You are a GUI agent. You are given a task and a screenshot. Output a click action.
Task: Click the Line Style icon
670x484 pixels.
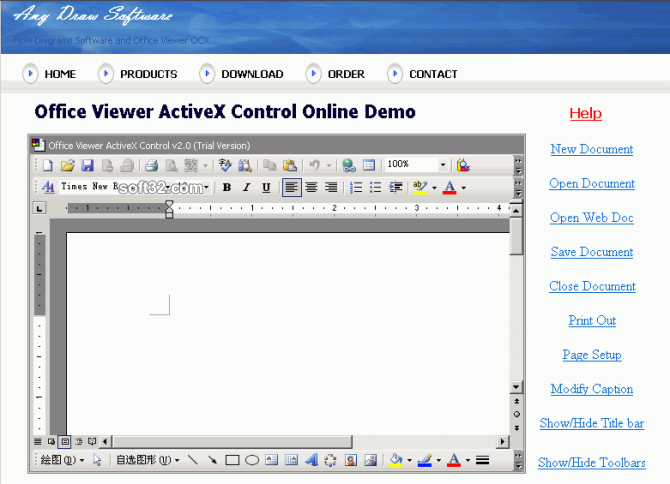pos(482,460)
